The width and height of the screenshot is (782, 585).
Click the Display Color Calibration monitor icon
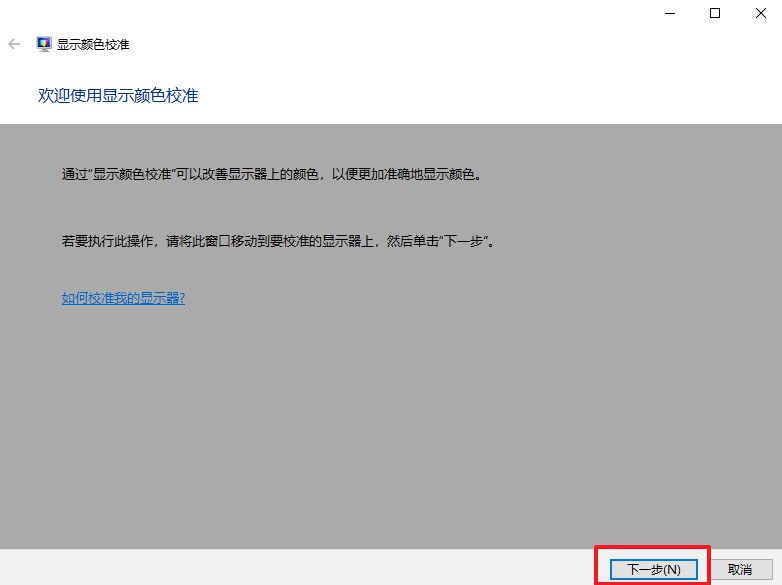[44, 44]
